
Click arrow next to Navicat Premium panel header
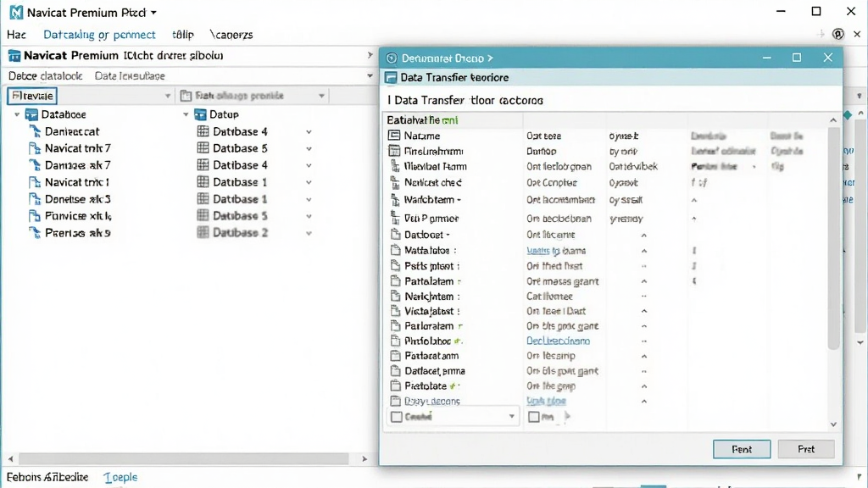tap(370, 55)
